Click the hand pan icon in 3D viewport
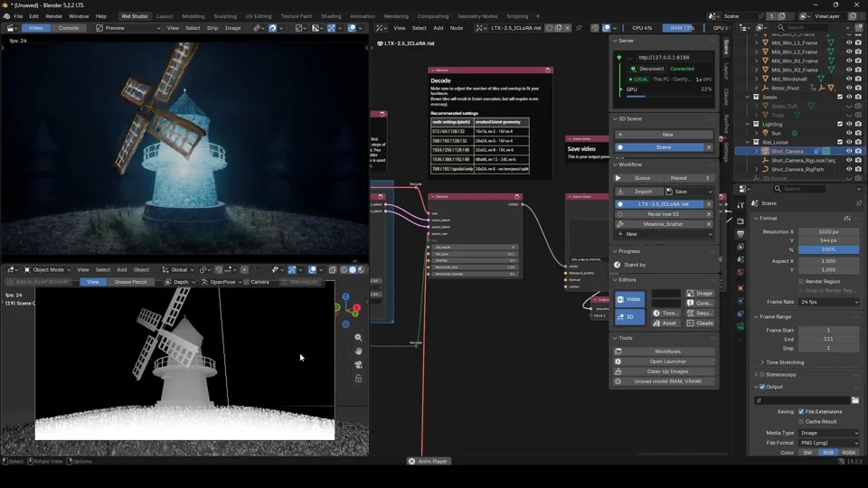This screenshot has width=868, height=488. [358, 352]
